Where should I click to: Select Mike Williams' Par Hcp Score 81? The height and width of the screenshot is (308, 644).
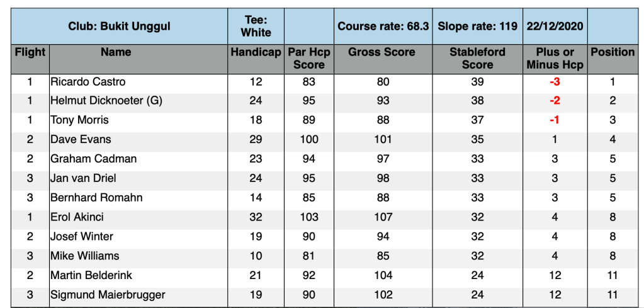309,256
